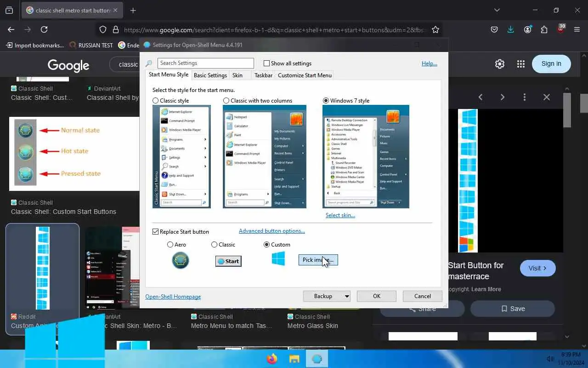The image size is (588, 368).
Task: Open the list all tabs chevron
Action: (497, 10)
